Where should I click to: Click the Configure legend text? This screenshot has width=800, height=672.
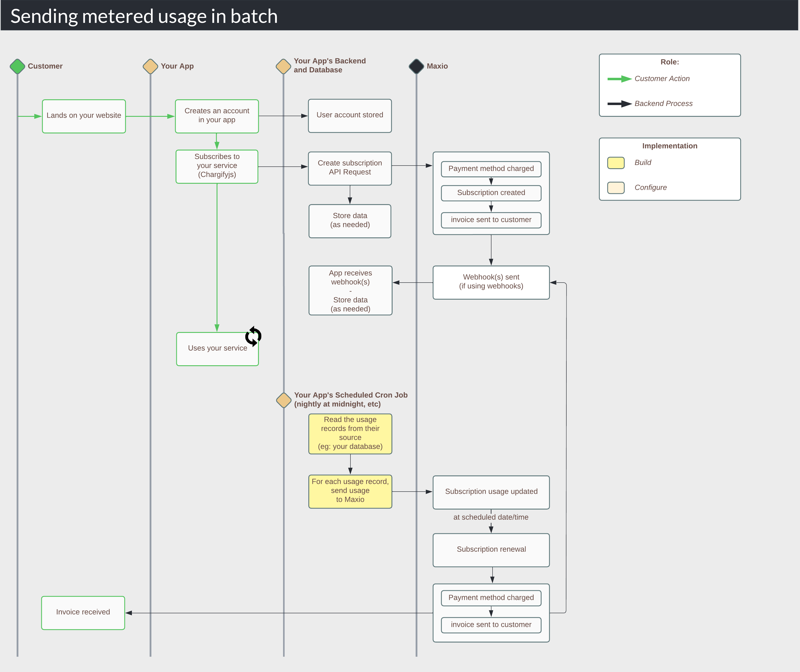pyautogui.click(x=650, y=188)
